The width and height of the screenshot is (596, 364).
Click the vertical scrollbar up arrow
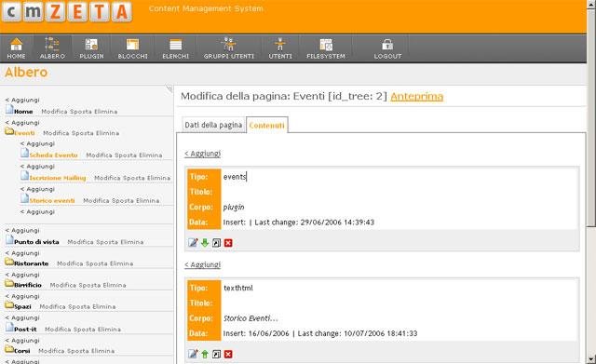click(591, 4)
